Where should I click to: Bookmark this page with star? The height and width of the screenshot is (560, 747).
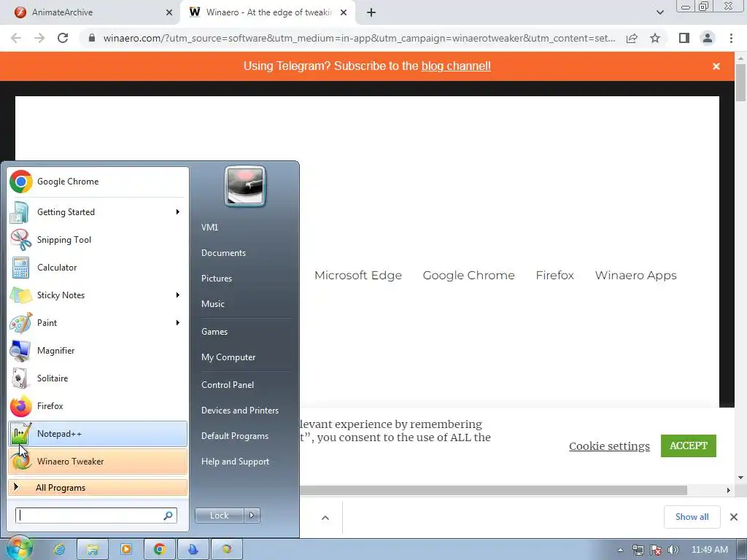(655, 38)
